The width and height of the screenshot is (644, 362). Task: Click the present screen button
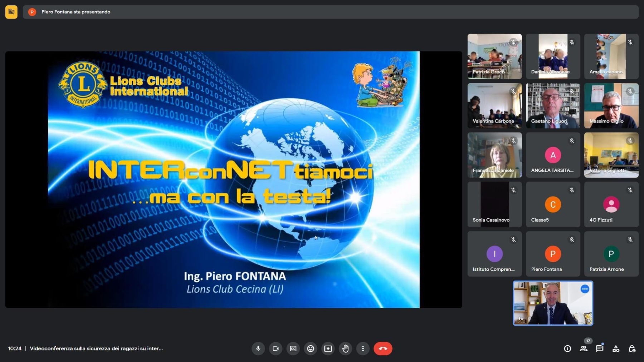328,348
